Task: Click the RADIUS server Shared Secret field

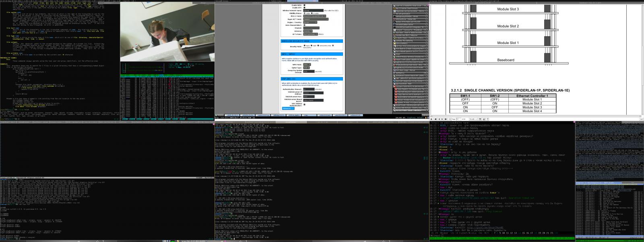Action: tap(314, 100)
